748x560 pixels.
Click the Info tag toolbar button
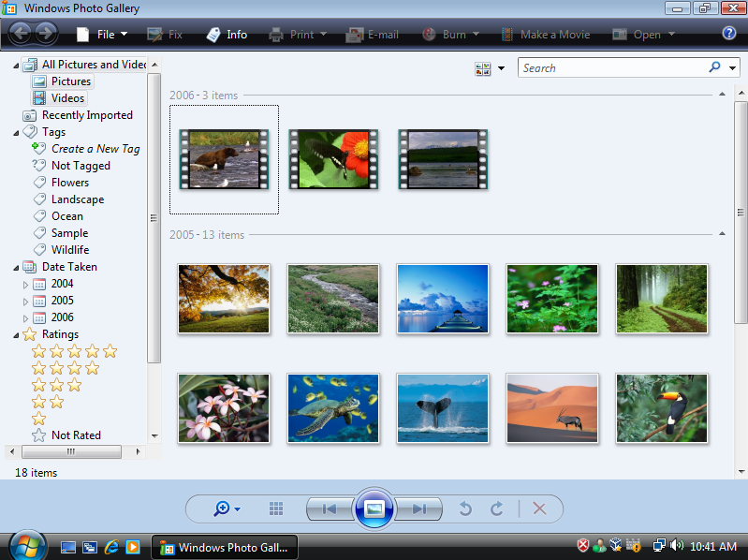pyautogui.click(x=227, y=35)
